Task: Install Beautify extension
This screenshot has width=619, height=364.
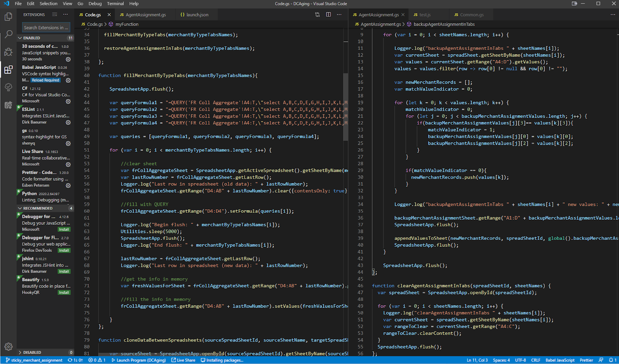Action: pyautogui.click(x=64, y=293)
